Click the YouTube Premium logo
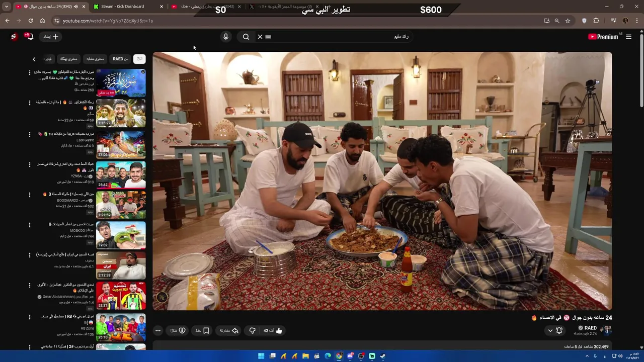The height and width of the screenshot is (362, 644). 603,37
